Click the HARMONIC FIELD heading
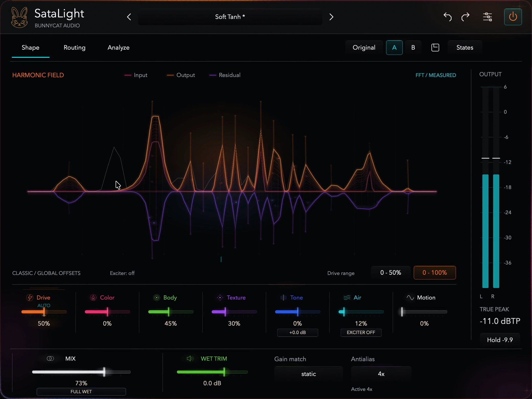 pyautogui.click(x=38, y=75)
